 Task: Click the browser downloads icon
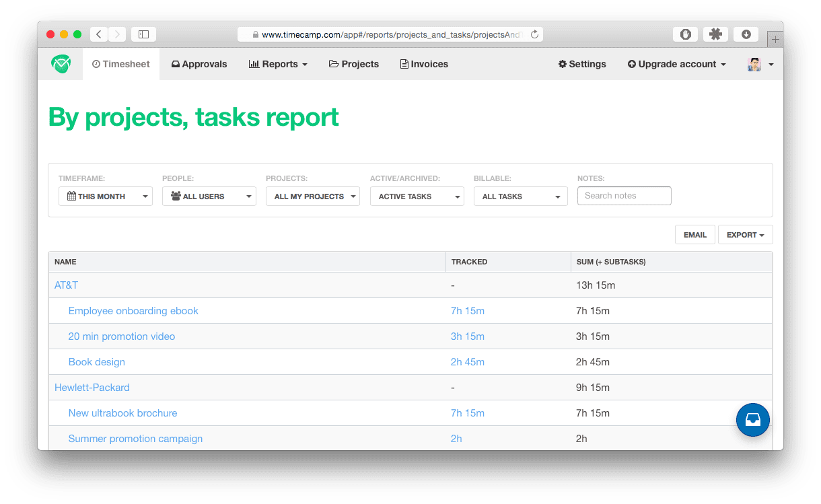(x=746, y=34)
